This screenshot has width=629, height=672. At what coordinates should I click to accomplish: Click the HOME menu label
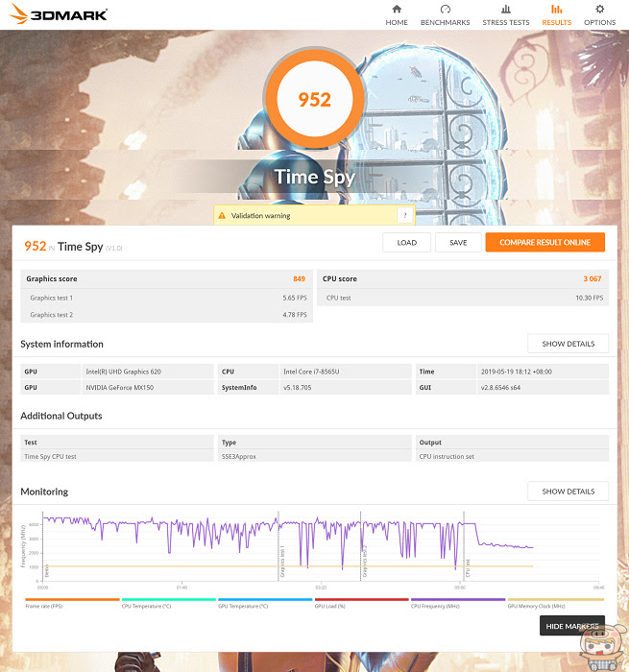tap(397, 22)
